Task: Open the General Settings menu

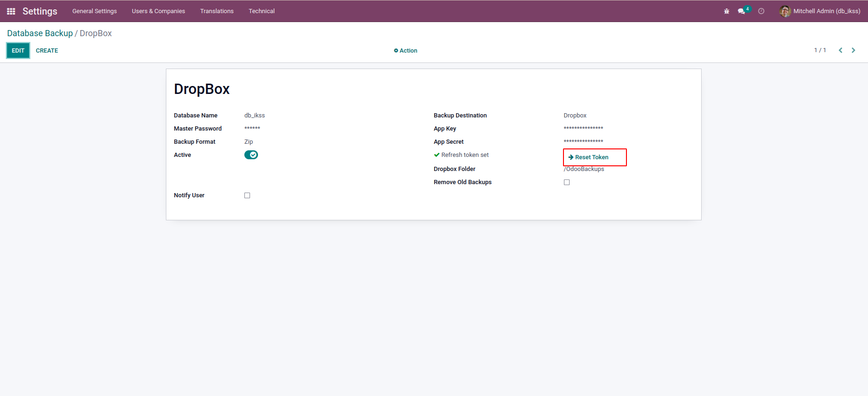Action: click(x=94, y=11)
